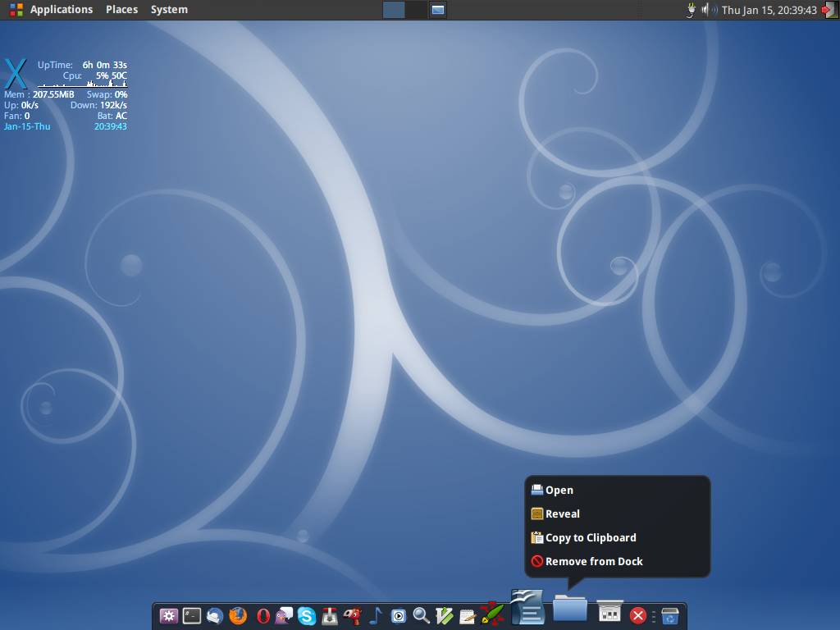Click the power plug battery indicator
840x630 pixels.
coord(691,10)
